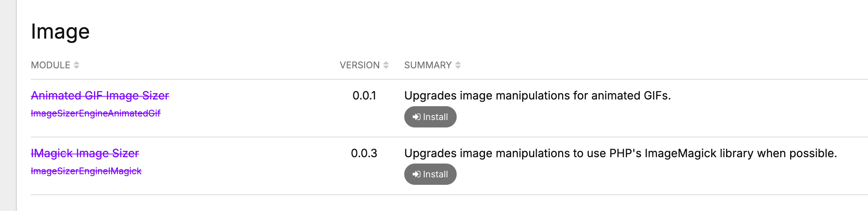Viewport: 868px width, 211px height.
Task: Open the ImageSizerEngineIMagick class link
Action: pyautogui.click(x=86, y=171)
